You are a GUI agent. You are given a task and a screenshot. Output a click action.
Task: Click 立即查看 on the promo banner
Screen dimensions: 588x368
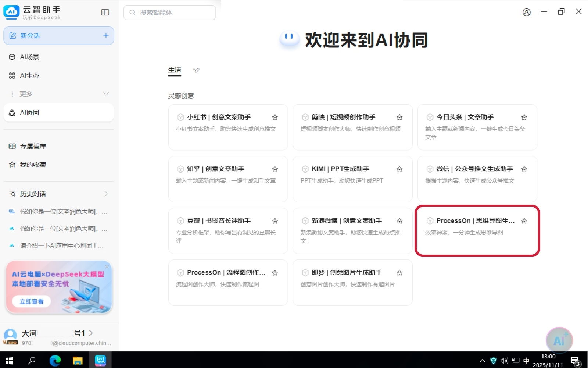32,301
